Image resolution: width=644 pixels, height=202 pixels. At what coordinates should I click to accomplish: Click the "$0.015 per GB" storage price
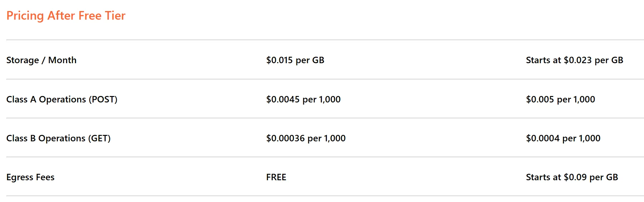[295, 60]
